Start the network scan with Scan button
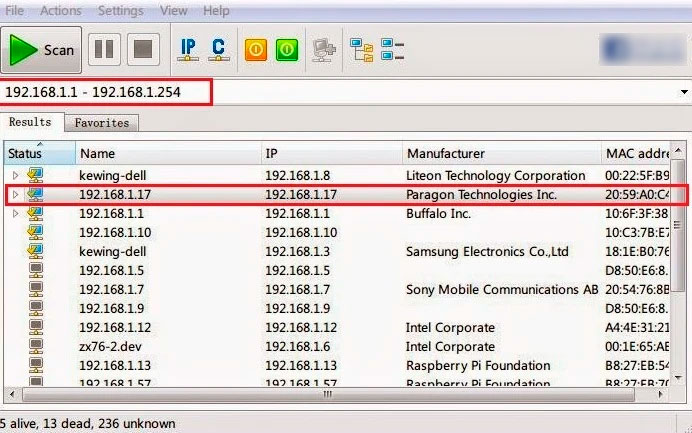Image resolution: width=692 pixels, height=433 pixels. click(42, 50)
